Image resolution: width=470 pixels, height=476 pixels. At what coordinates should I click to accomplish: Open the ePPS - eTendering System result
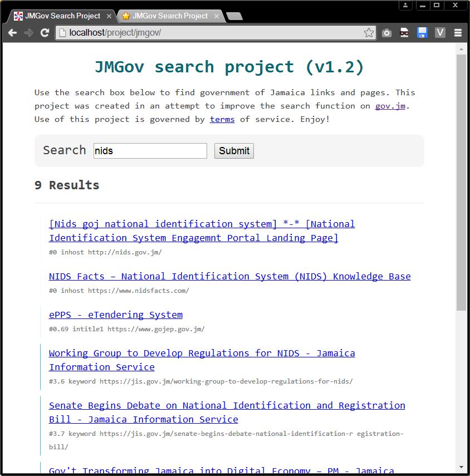(x=116, y=315)
